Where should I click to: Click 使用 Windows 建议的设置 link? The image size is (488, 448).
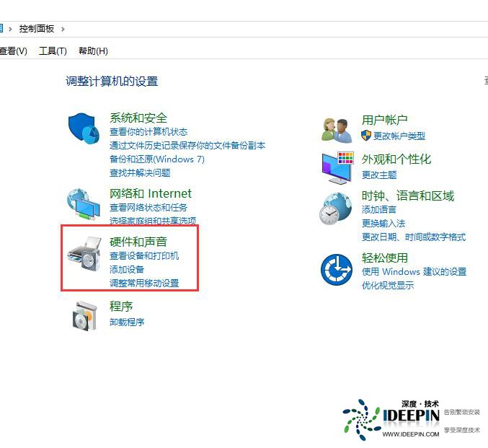click(414, 272)
